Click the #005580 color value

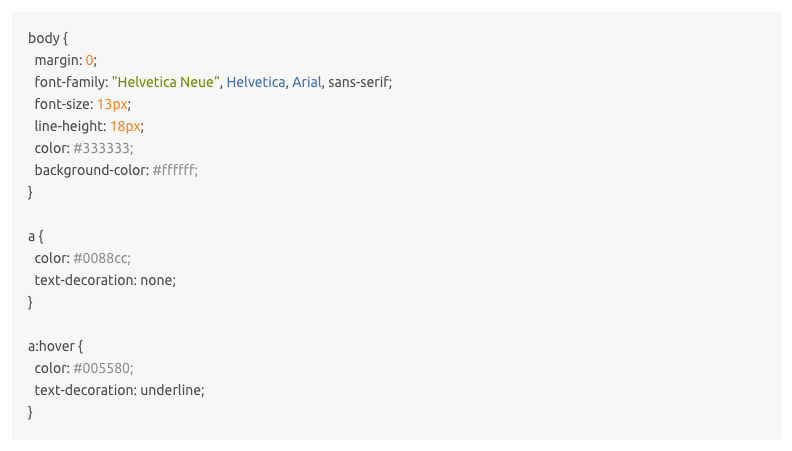102,368
